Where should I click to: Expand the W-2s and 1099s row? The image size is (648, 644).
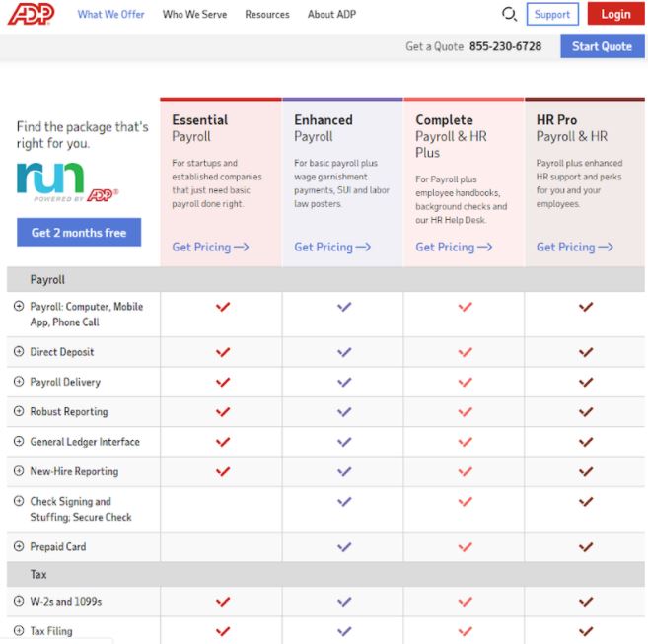19,601
